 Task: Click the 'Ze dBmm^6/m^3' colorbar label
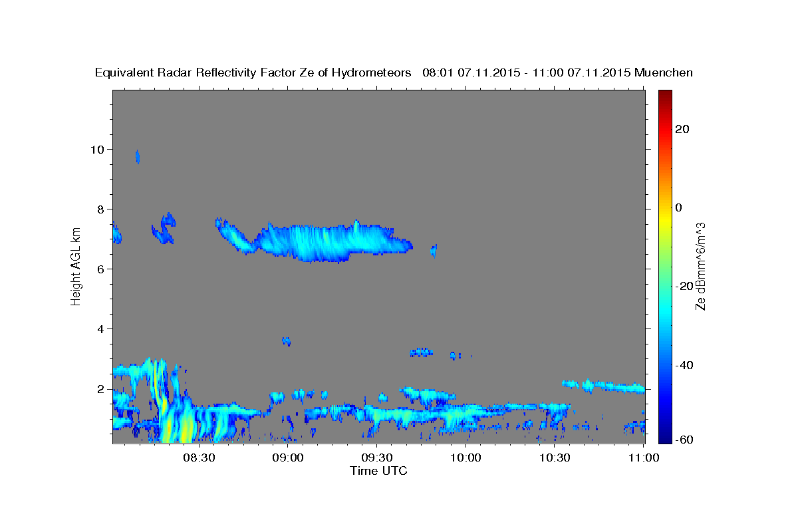click(x=700, y=267)
